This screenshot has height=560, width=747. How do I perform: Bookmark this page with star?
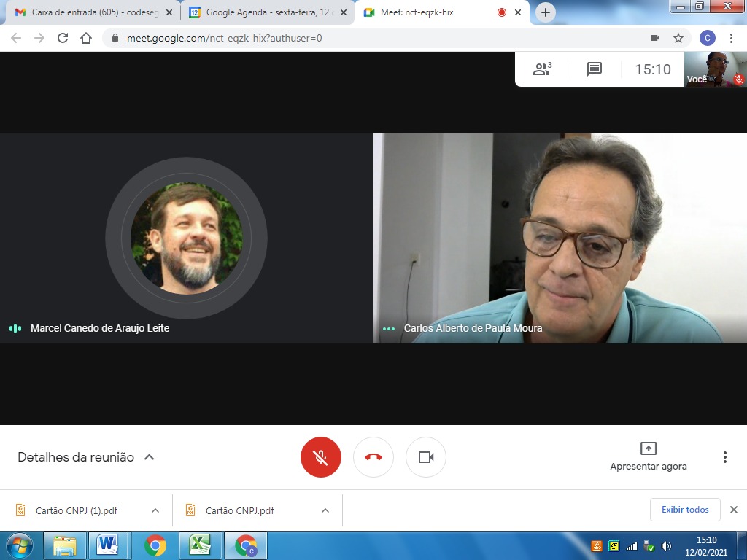678,38
